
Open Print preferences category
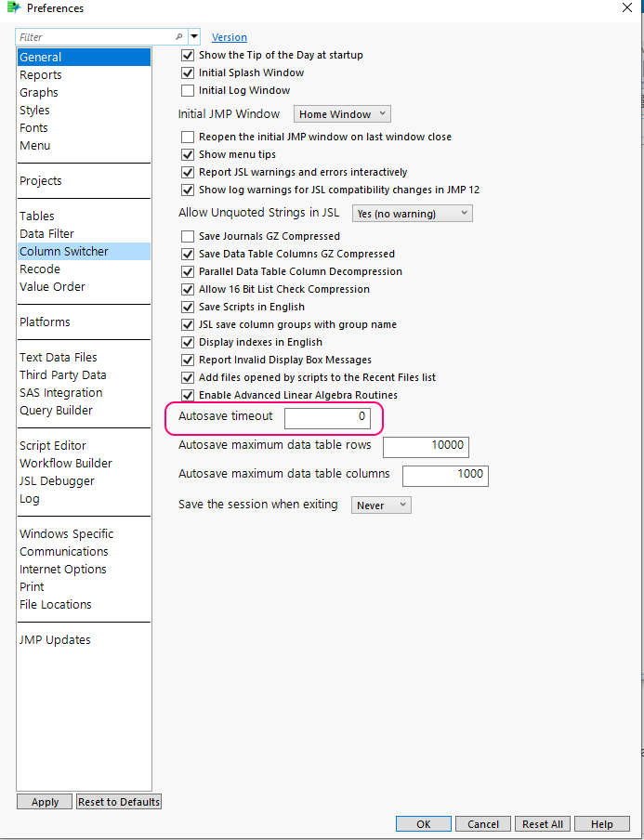pos(85,587)
